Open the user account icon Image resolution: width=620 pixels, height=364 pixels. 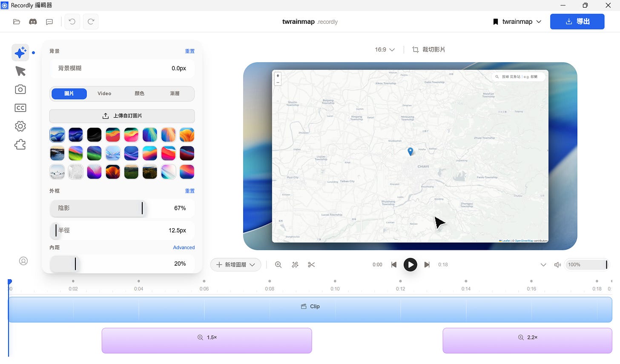pyautogui.click(x=23, y=261)
